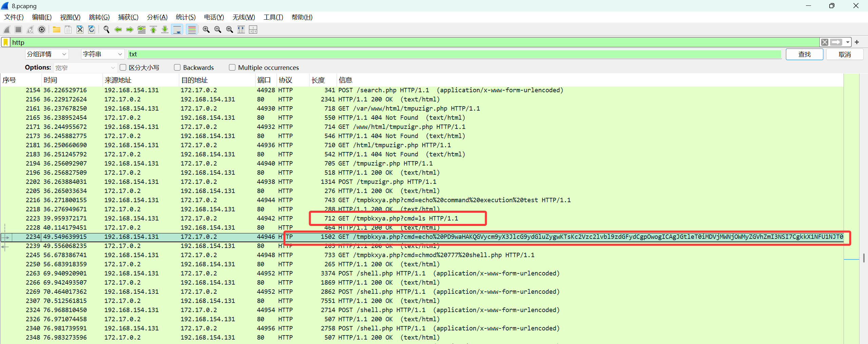
Task: Open the 统计(S) menu
Action: 186,17
